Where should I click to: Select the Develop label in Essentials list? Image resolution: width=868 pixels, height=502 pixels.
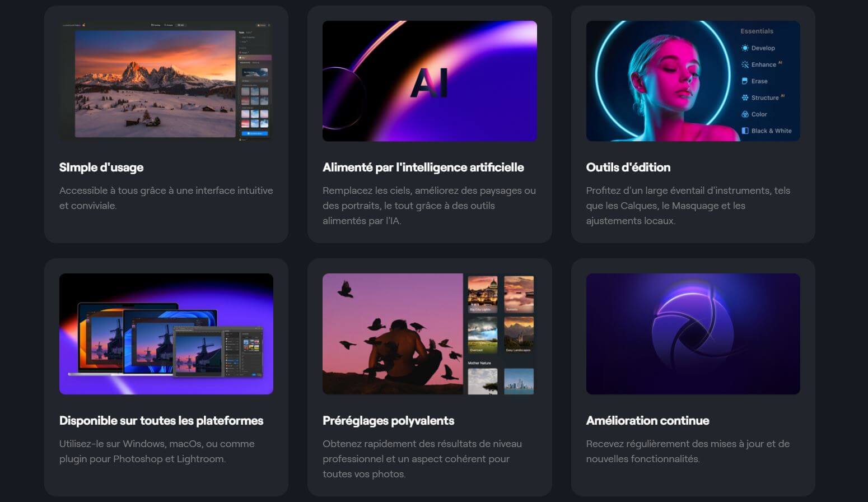click(763, 48)
